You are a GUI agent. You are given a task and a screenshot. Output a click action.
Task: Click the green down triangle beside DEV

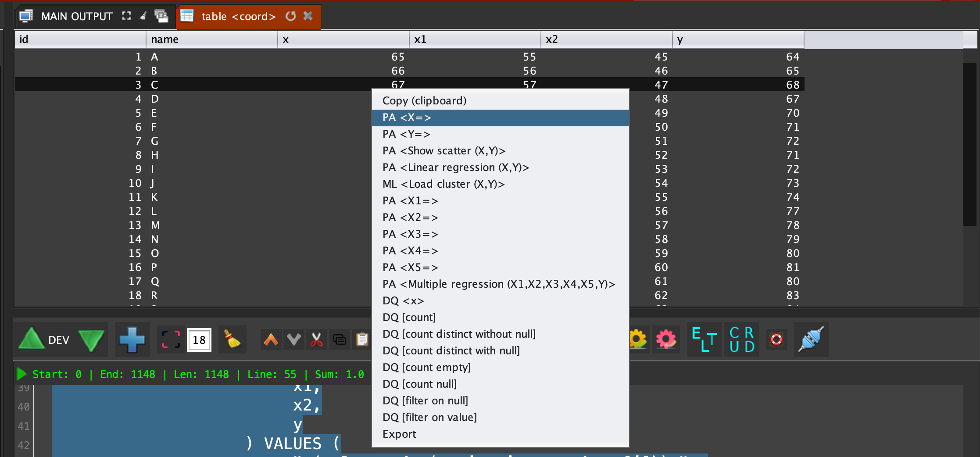(91, 340)
